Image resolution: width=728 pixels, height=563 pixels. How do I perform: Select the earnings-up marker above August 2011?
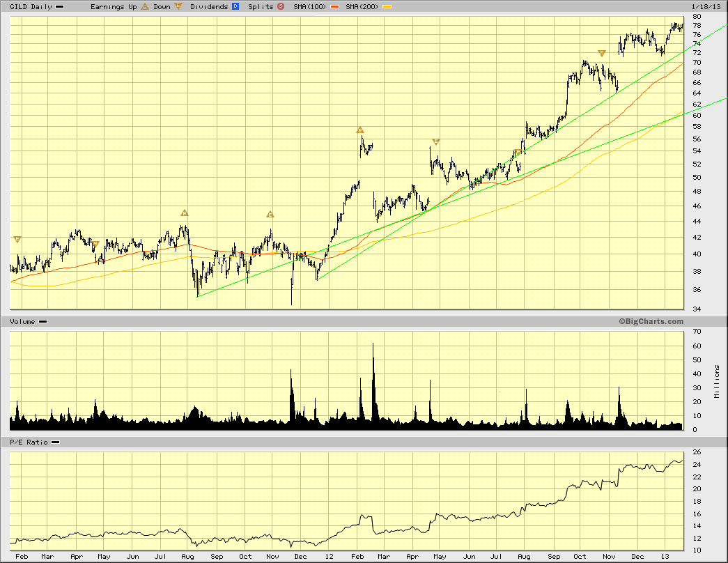(x=185, y=213)
